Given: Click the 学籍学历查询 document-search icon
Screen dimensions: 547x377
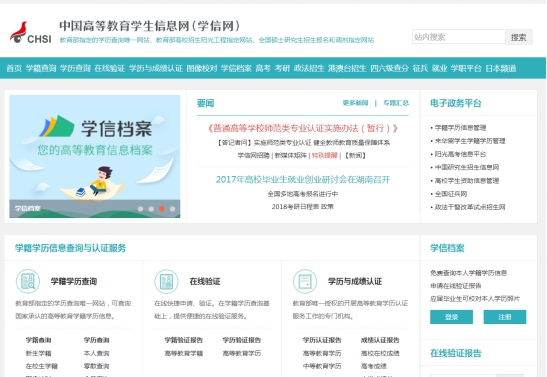Looking at the screenshot, I should (x=28, y=281).
